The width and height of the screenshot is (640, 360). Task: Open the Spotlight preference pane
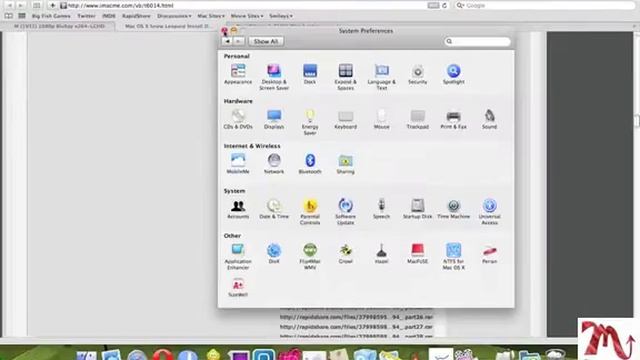coord(453,74)
